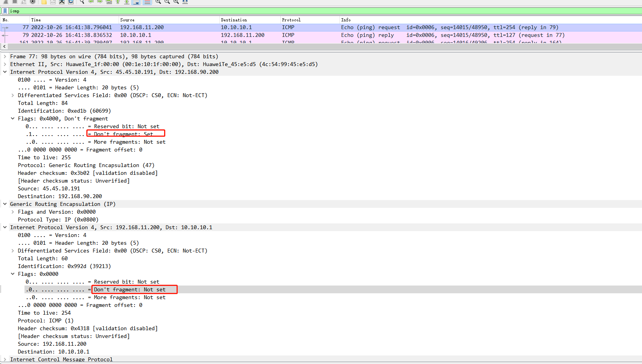642x364 pixels.
Task: Select the Identification: 0xed1b (60699) field
Action: [x=65, y=111]
